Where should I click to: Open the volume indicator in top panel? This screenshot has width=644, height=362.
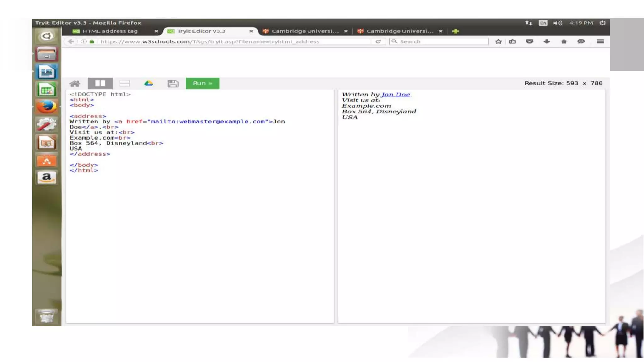coord(558,23)
